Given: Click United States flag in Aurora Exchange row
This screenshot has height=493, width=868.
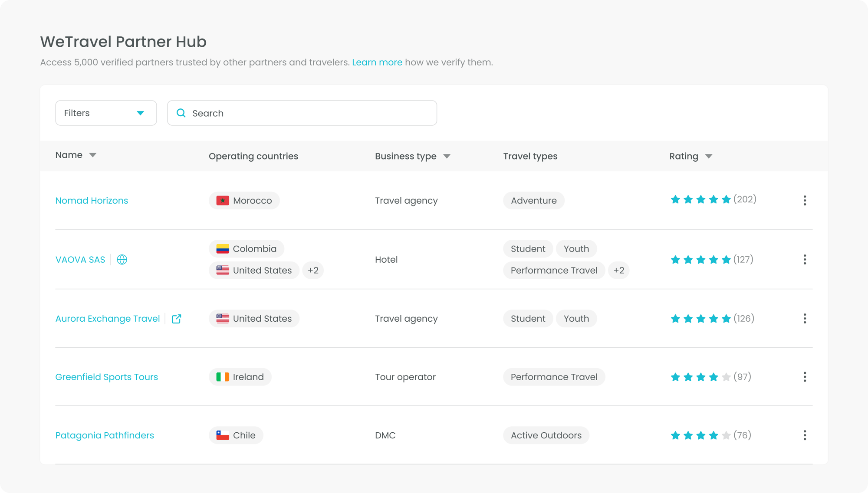Looking at the screenshot, I should click(223, 319).
